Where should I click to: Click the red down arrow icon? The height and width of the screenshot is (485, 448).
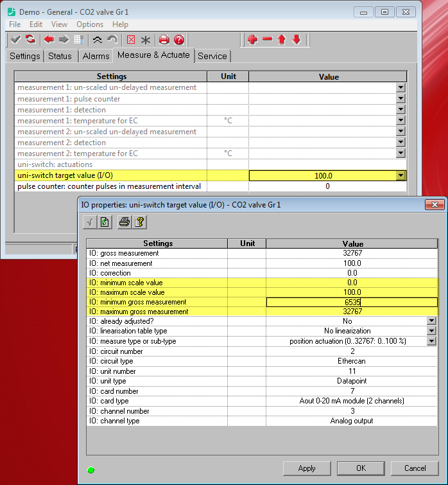pos(297,40)
